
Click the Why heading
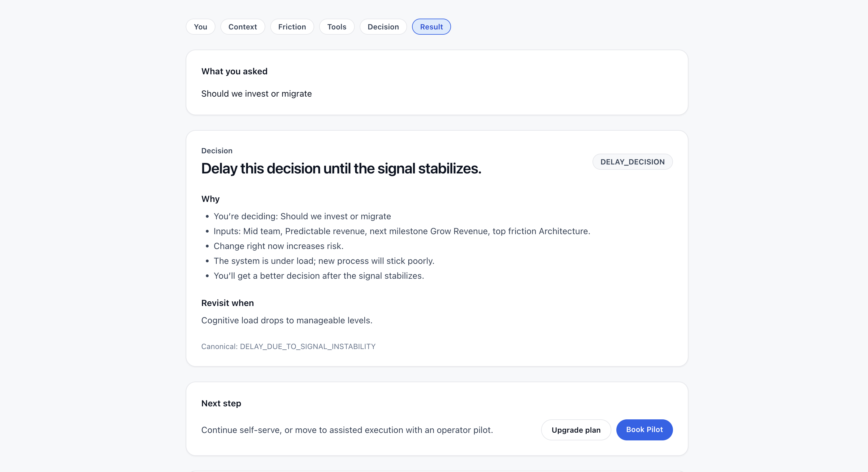point(210,199)
